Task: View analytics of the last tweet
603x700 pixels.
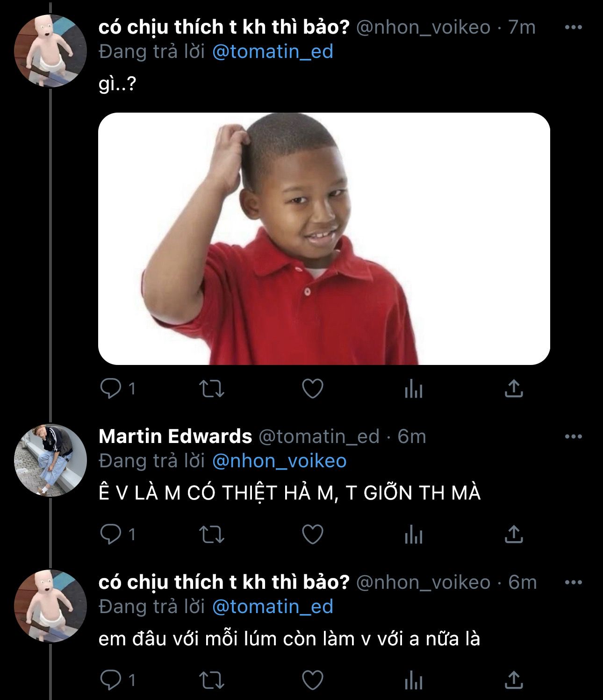Action: point(413,680)
